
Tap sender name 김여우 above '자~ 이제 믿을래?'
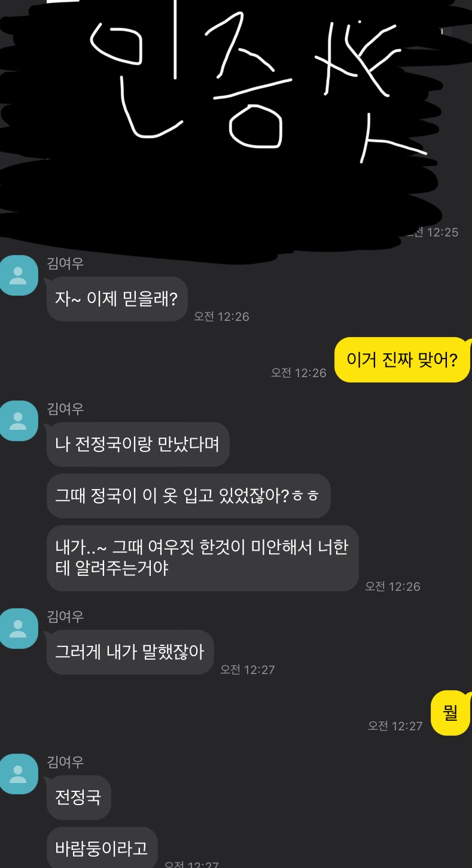(65, 263)
